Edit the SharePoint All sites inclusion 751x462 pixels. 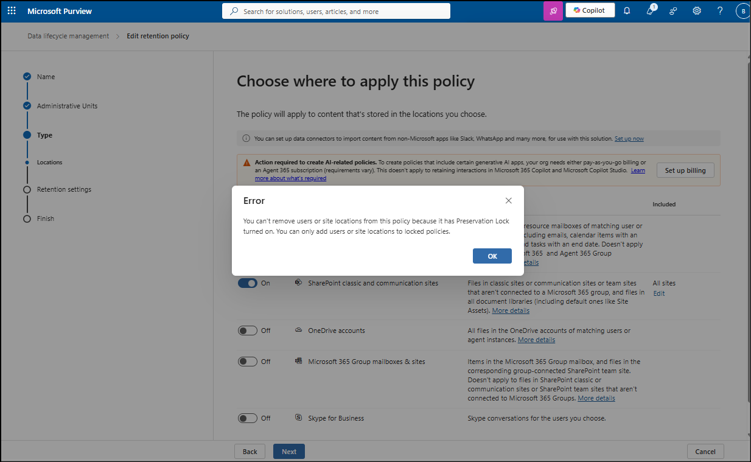pyautogui.click(x=659, y=293)
